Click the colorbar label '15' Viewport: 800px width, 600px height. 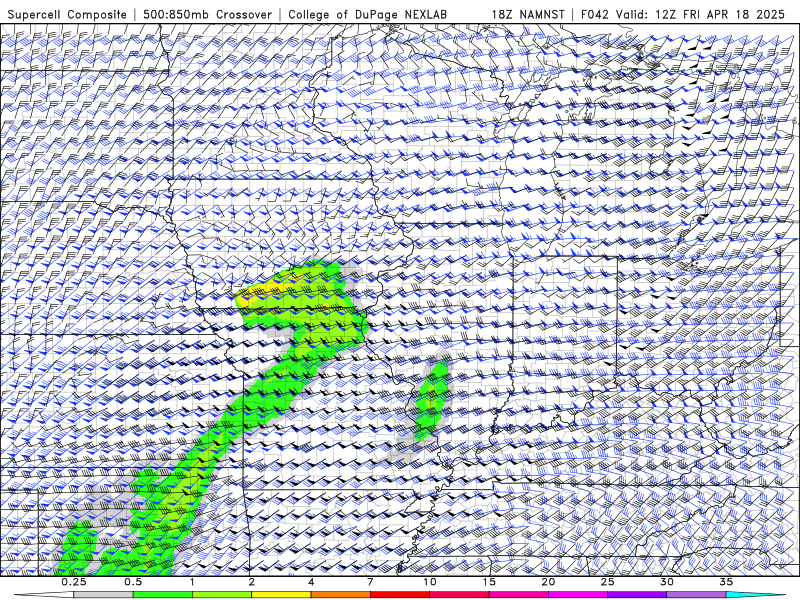[489, 582]
